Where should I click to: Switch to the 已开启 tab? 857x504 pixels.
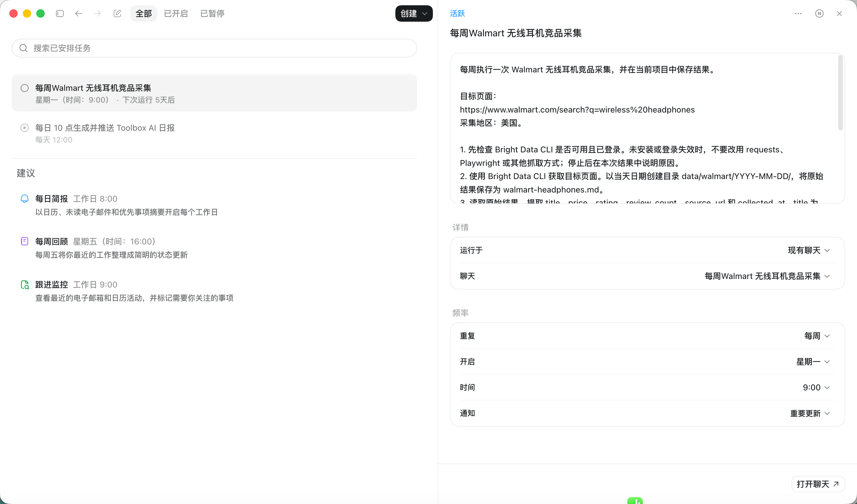[x=176, y=13]
